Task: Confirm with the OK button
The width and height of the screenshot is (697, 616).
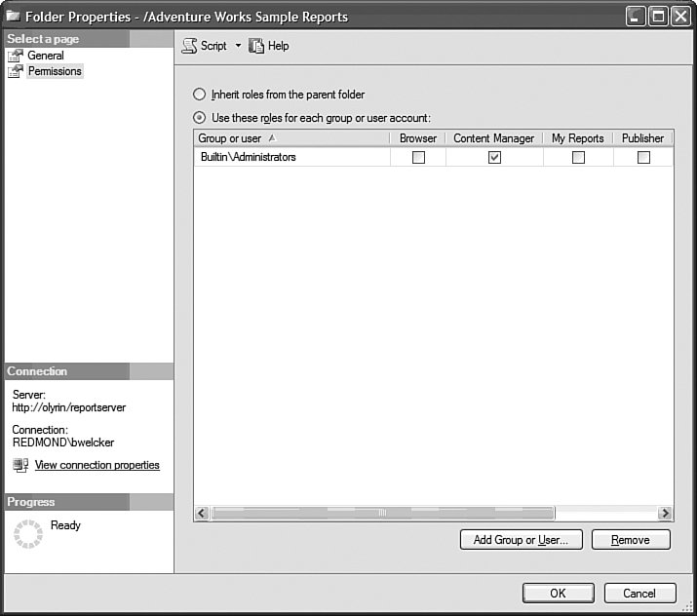Action: click(559, 594)
